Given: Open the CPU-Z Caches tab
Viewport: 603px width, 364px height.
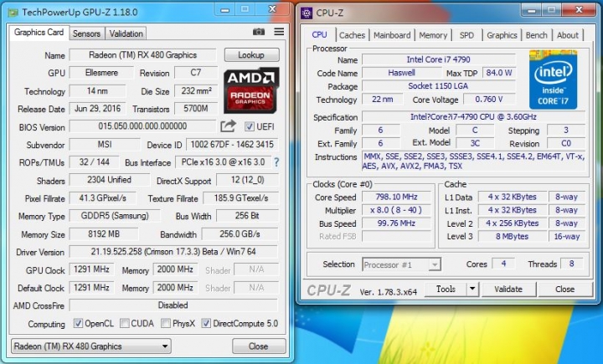Looking at the screenshot, I should (x=352, y=35).
